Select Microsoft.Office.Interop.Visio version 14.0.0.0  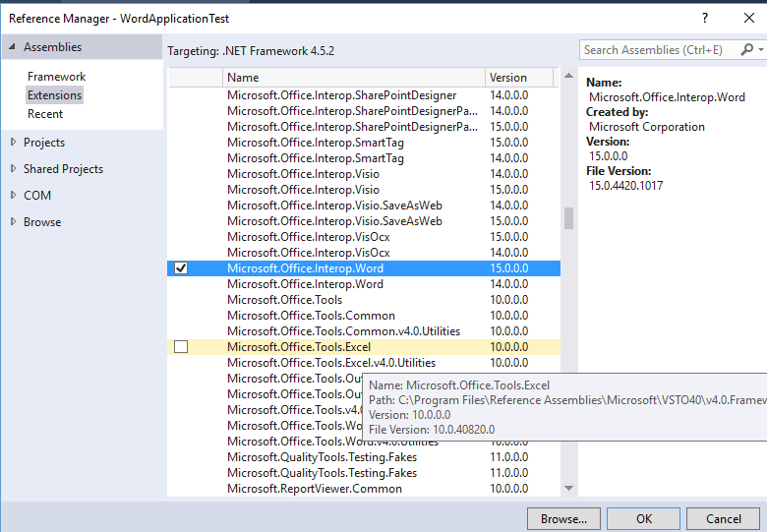(364, 174)
